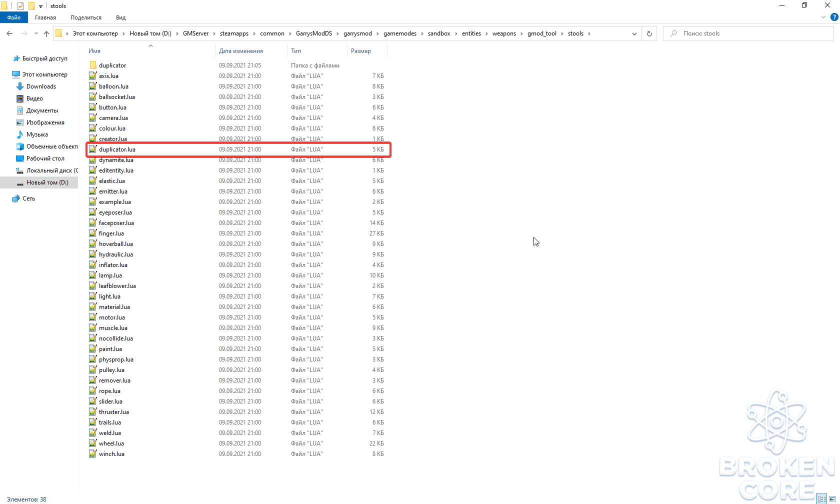Sort by Дата изменения column header

pos(241,51)
